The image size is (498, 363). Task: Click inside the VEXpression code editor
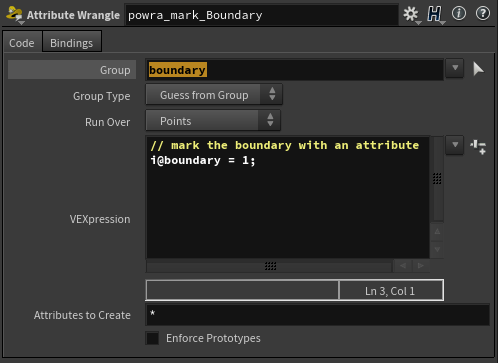coord(288,197)
